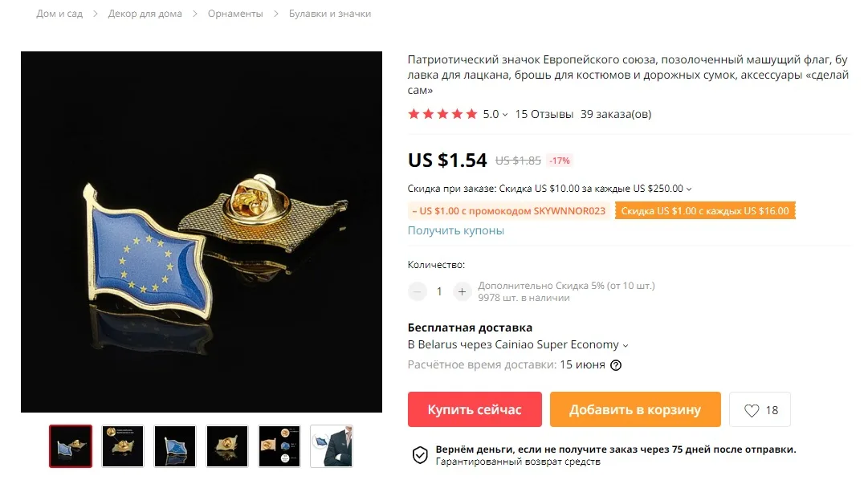Click Добавить в корзину button
The height and width of the screenshot is (480, 868).
[x=635, y=409]
